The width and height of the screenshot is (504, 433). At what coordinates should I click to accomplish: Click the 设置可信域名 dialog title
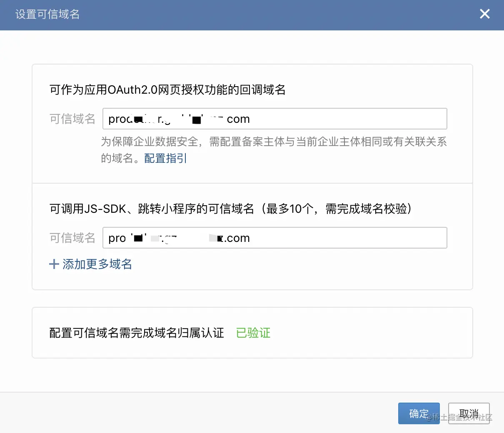[x=47, y=14]
